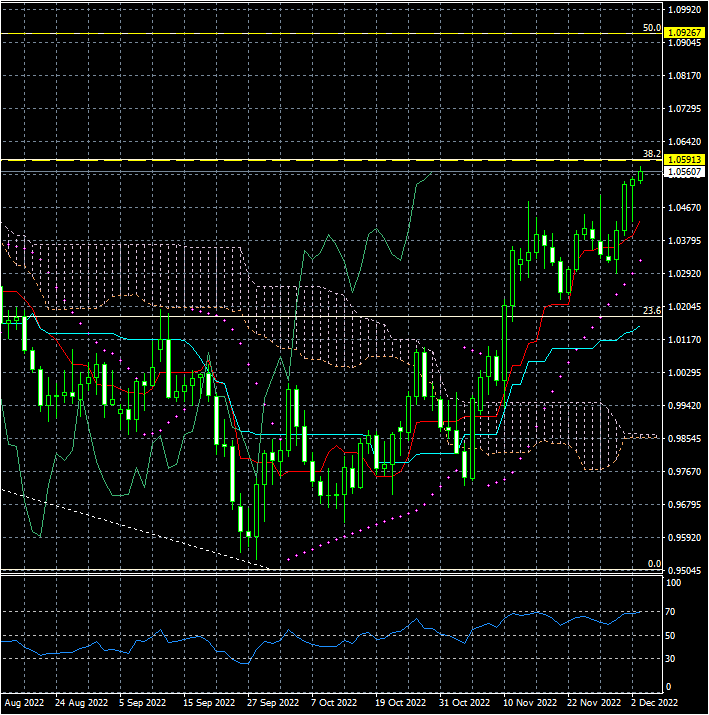Click the 1.04670 price scale value
709x715 pixels.
coord(684,208)
